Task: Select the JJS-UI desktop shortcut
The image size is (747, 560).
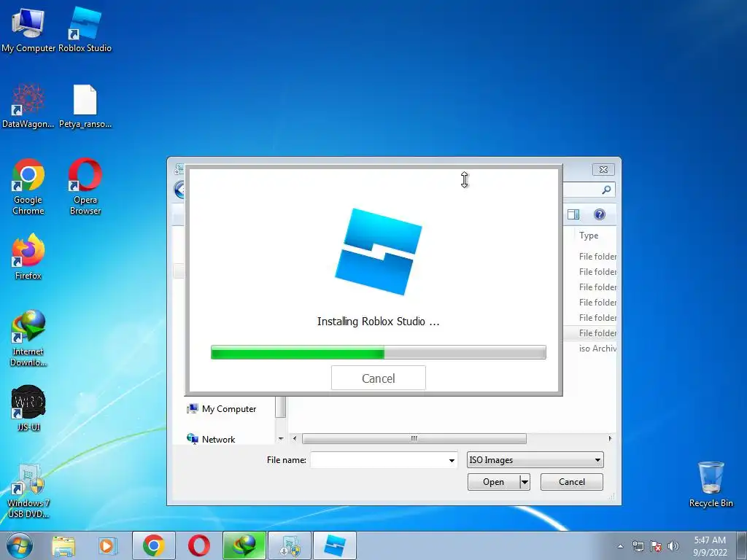Action: [28, 408]
